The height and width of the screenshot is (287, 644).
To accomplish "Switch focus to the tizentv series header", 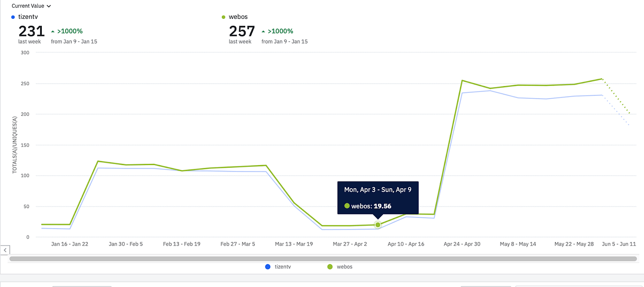I will pos(29,17).
